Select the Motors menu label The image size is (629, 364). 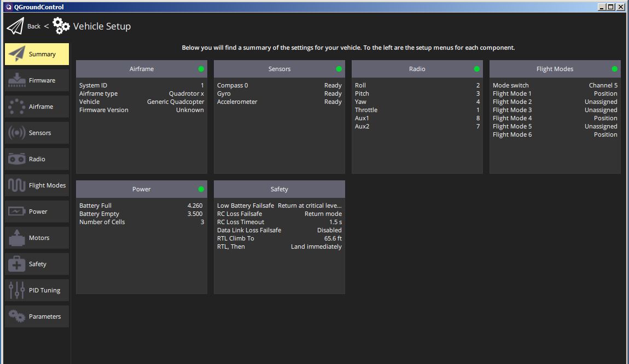coord(39,238)
